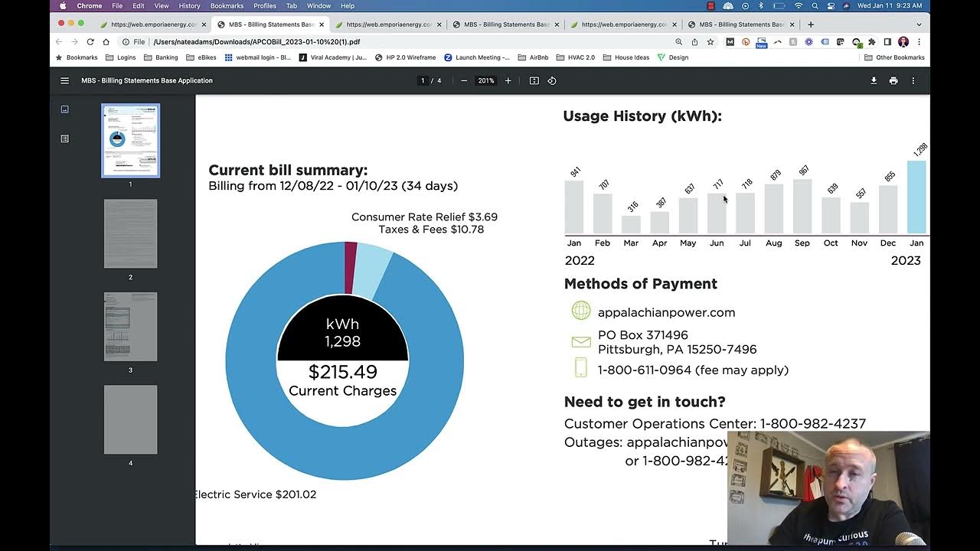Click the extension with New badge

pyautogui.click(x=761, y=43)
